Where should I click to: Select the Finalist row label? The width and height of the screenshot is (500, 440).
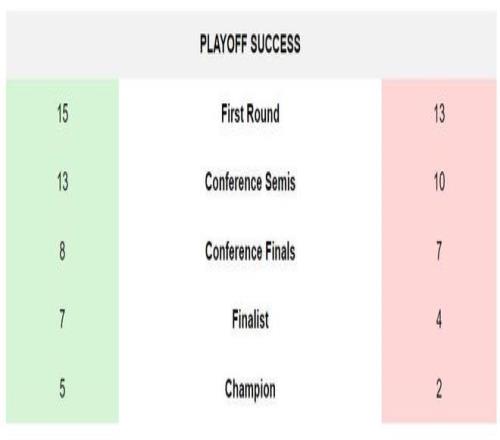click(x=250, y=319)
